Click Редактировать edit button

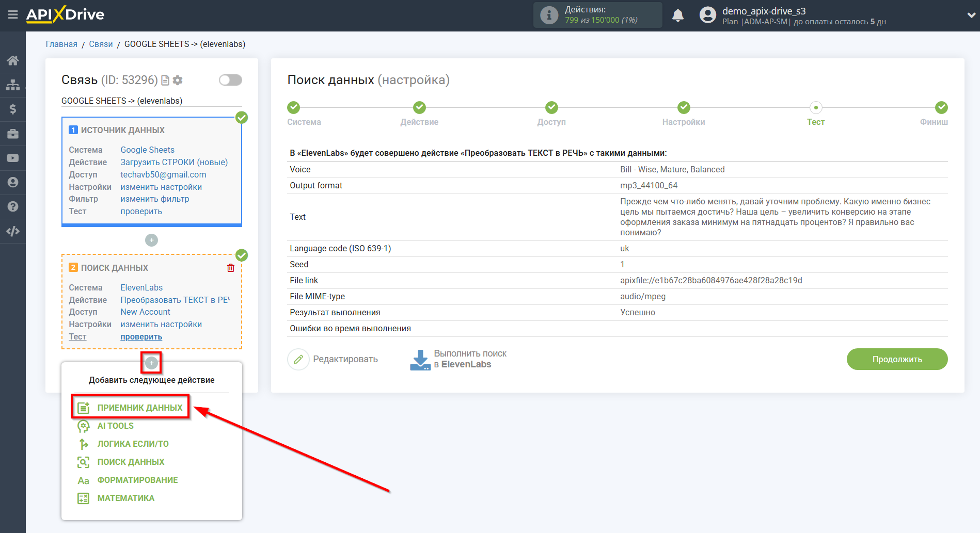click(333, 359)
